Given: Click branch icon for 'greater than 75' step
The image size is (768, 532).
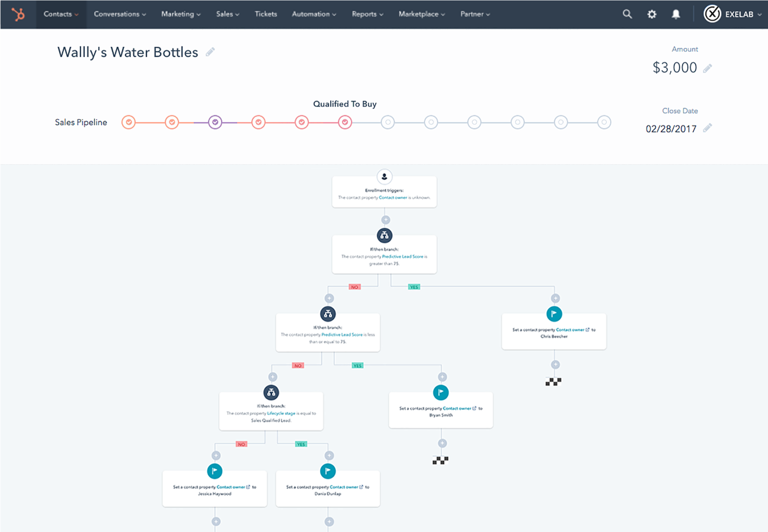Looking at the screenshot, I should coord(384,236).
